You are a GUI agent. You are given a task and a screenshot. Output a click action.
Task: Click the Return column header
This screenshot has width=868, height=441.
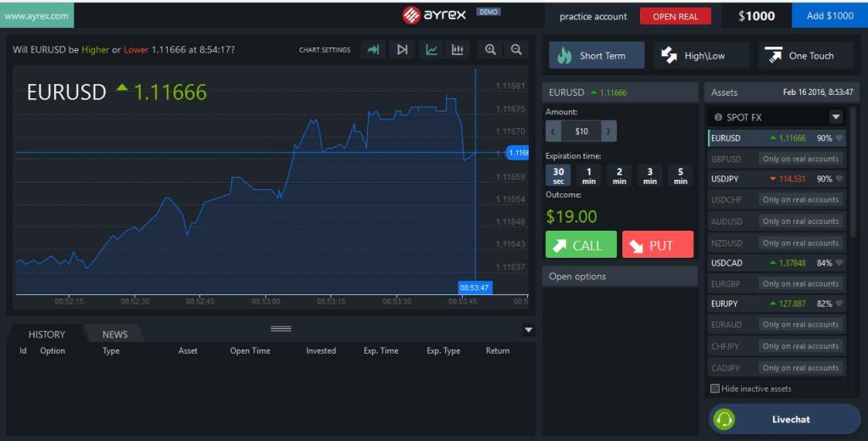coord(497,351)
